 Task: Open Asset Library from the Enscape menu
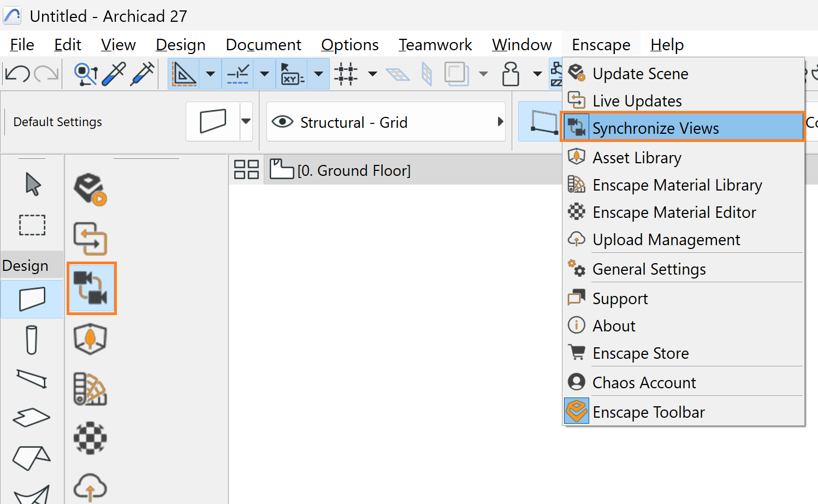684,158
